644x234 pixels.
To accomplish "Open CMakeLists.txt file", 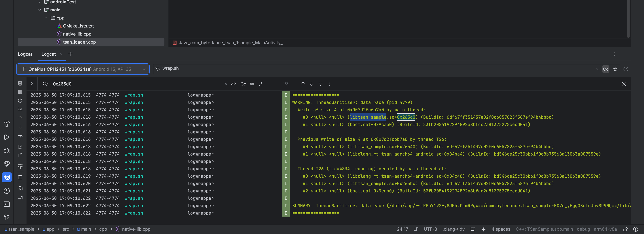I will pos(78,26).
